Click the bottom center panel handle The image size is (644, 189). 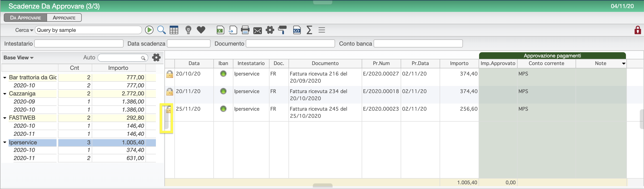click(322, 185)
